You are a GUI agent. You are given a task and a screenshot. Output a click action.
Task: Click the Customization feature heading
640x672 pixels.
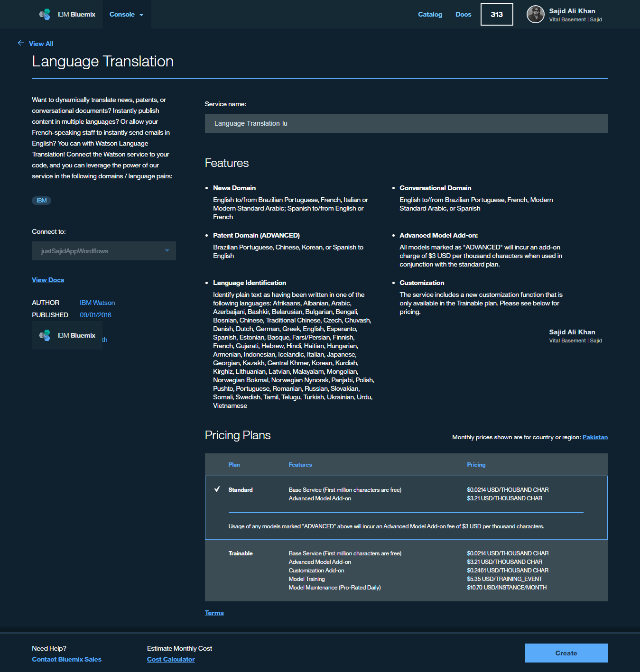point(422,283)
